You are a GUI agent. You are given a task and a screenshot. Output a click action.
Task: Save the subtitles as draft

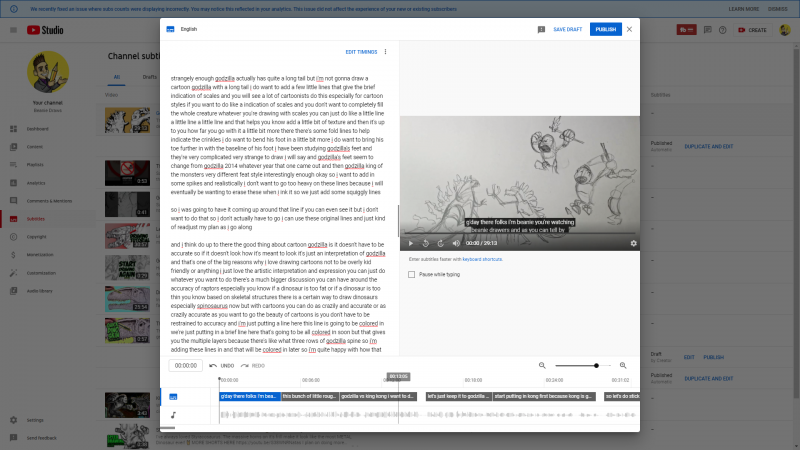point(567,29)
